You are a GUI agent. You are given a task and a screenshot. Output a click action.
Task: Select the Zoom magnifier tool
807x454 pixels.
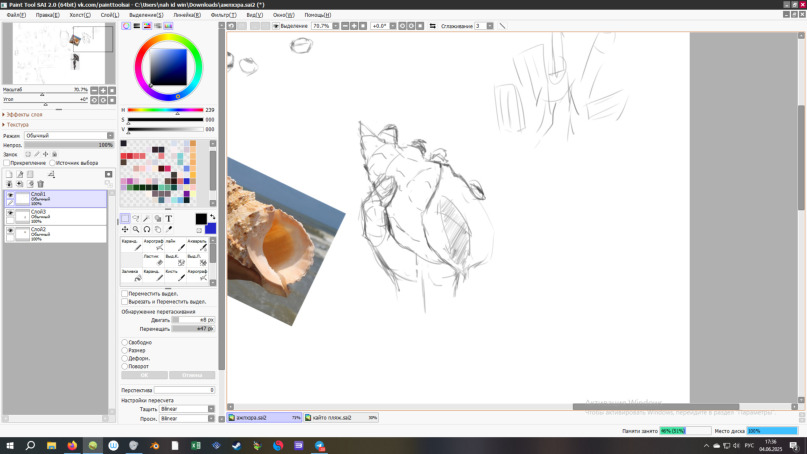pos(136,229)
